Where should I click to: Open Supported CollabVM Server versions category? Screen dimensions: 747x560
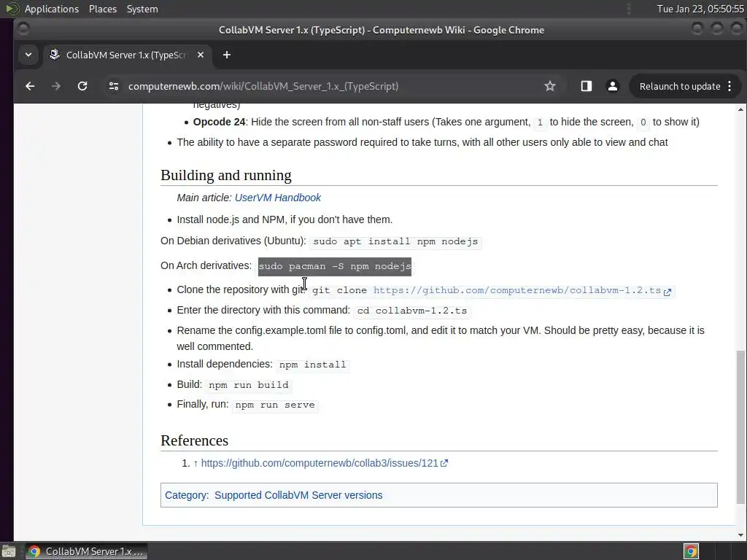(x=298, y=495)
